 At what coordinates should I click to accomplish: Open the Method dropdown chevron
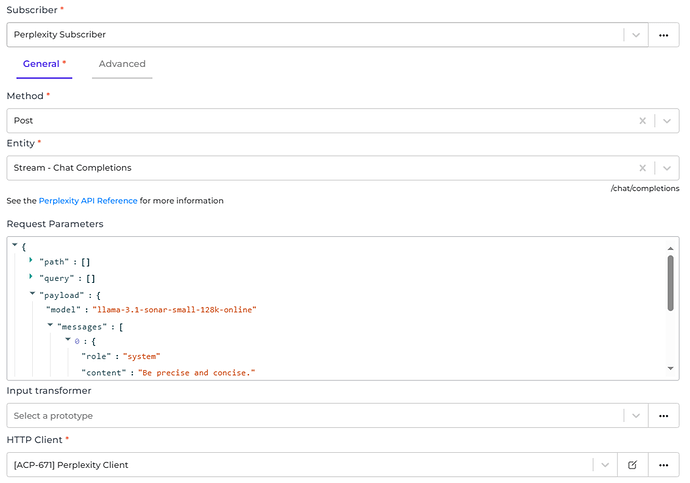pyautogui.click(x=667, y=121)
